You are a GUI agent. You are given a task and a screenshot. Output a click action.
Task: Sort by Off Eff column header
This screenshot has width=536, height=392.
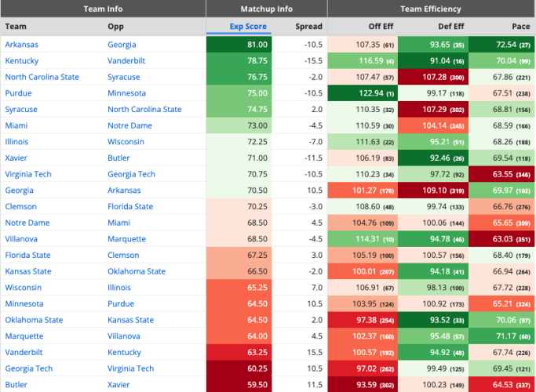coord(381,27)
